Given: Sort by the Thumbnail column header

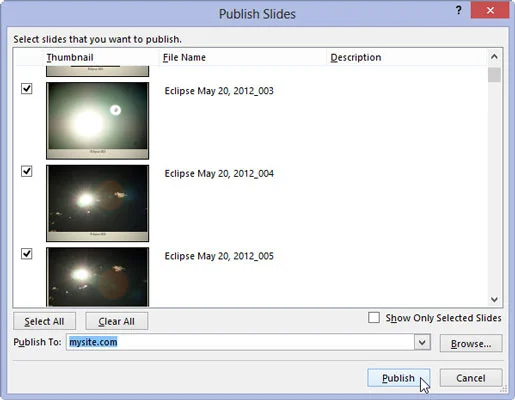Looking at the screenshot, I should tap(70, 57).
